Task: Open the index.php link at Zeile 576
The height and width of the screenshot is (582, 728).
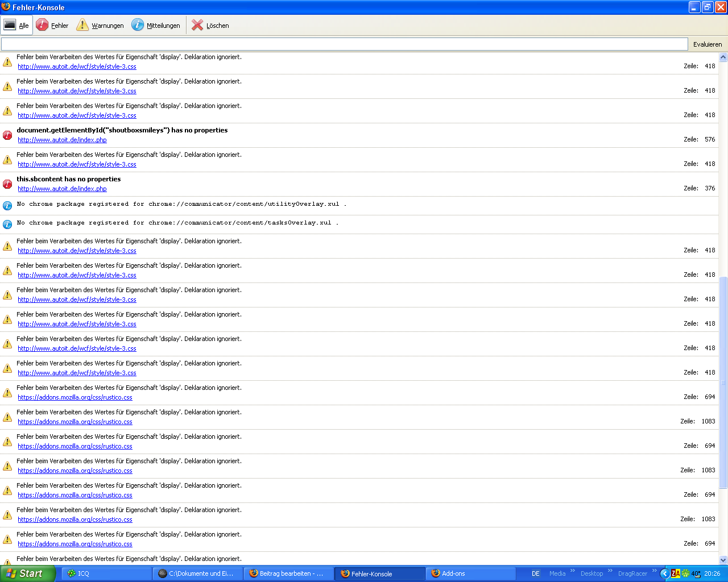Action: (62, 140)
